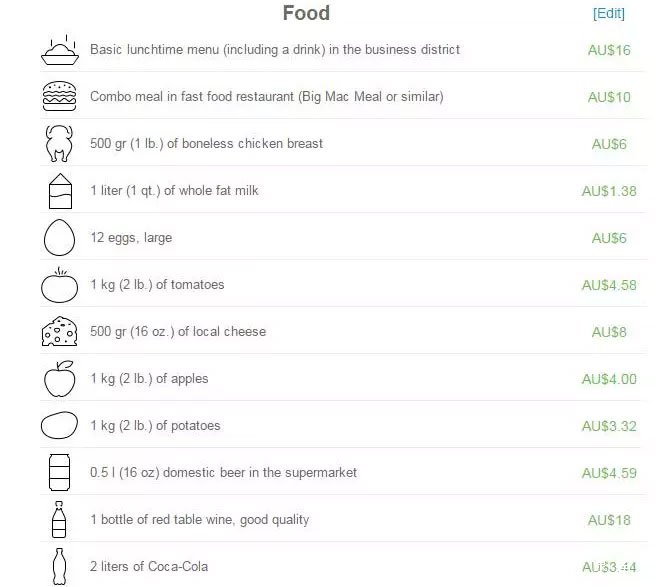Click the steaming lunch plate icon
Viewport: 660px width, 587px height.
60,50
